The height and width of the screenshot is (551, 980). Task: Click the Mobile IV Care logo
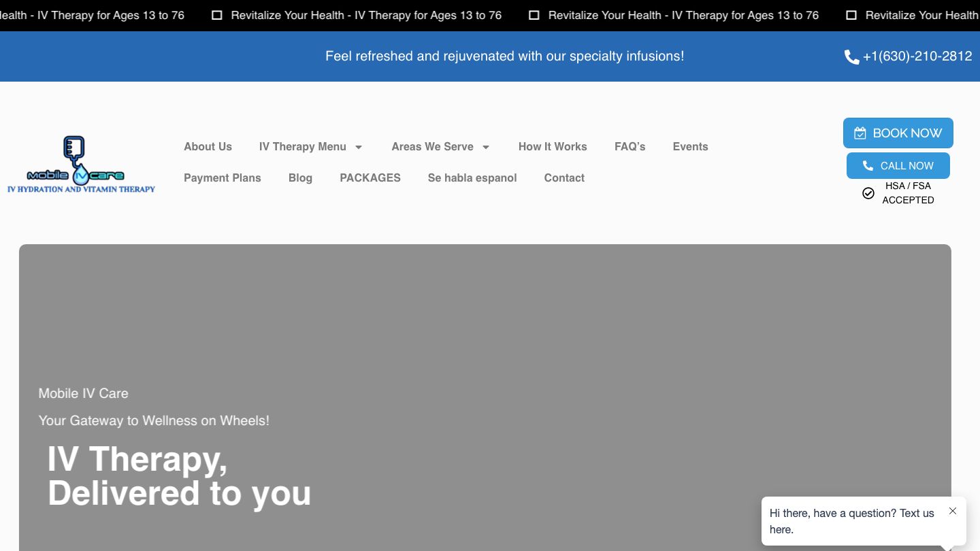81,164
